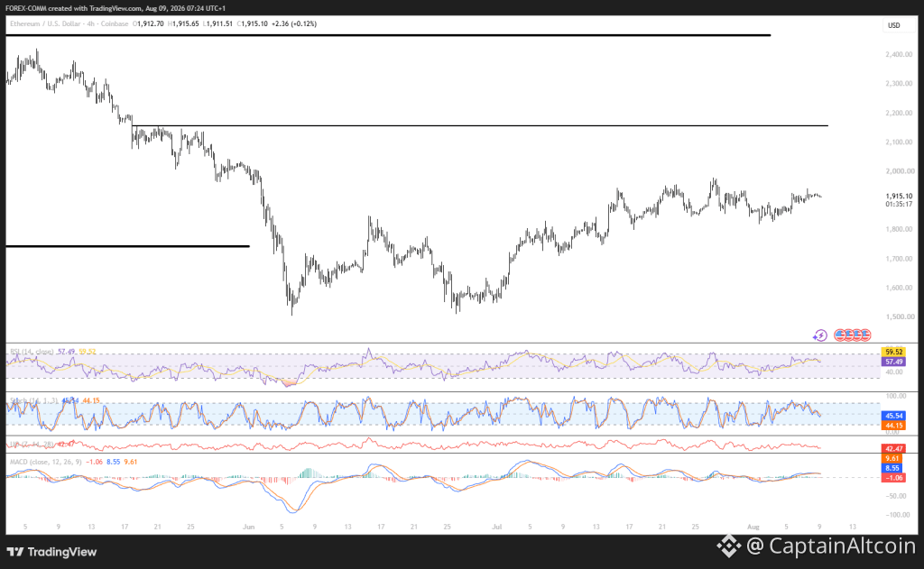Click the change value +2.36 (+0.12%)
This screenshot has width=924, height=569.
[294, 24]
